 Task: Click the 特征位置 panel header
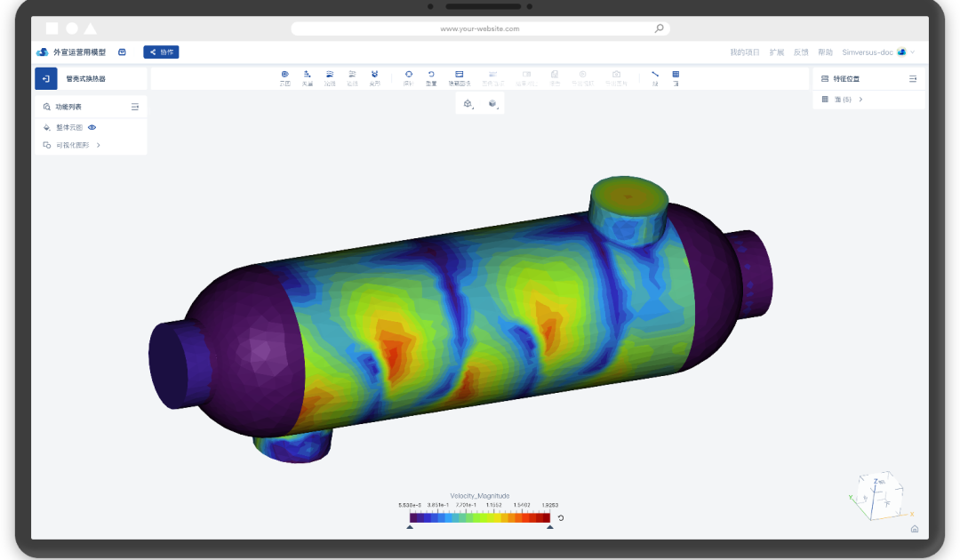(x=868, y=78)
